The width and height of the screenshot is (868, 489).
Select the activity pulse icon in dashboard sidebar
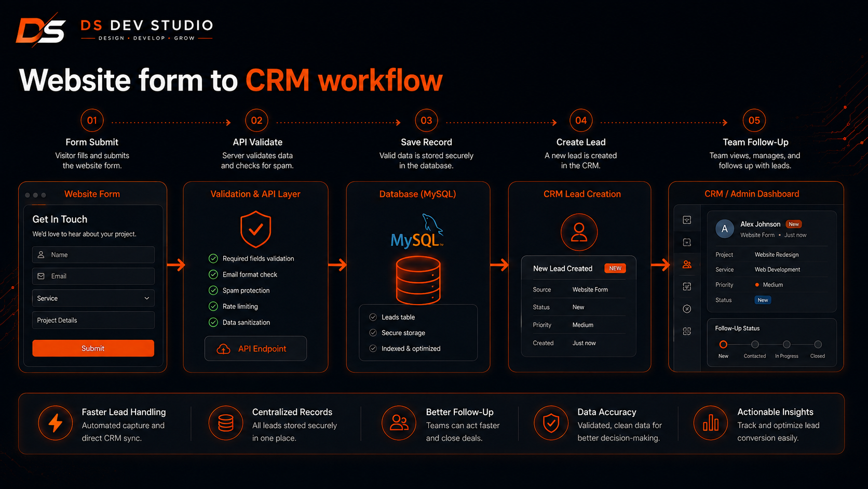coord(687,220)
